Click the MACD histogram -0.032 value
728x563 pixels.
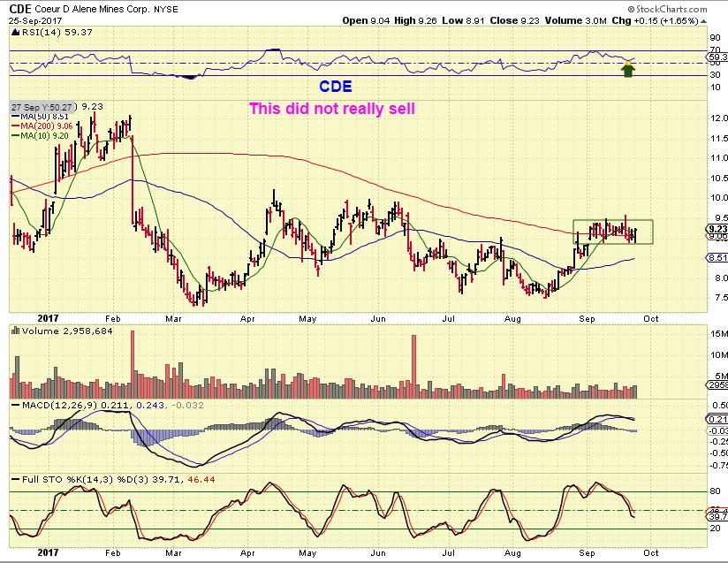tap(187, 406)
